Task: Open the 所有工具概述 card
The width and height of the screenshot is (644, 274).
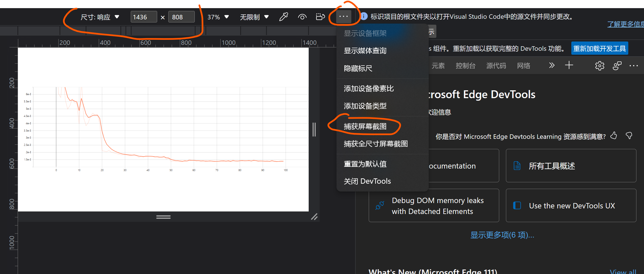Action: 571,166
